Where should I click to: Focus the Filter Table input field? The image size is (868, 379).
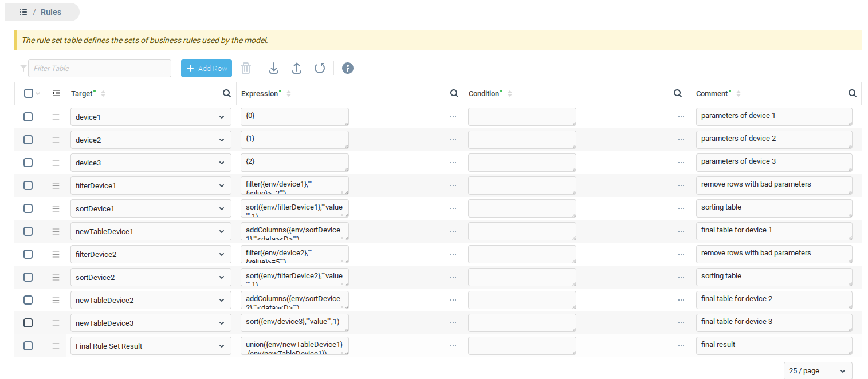[100, 68]
